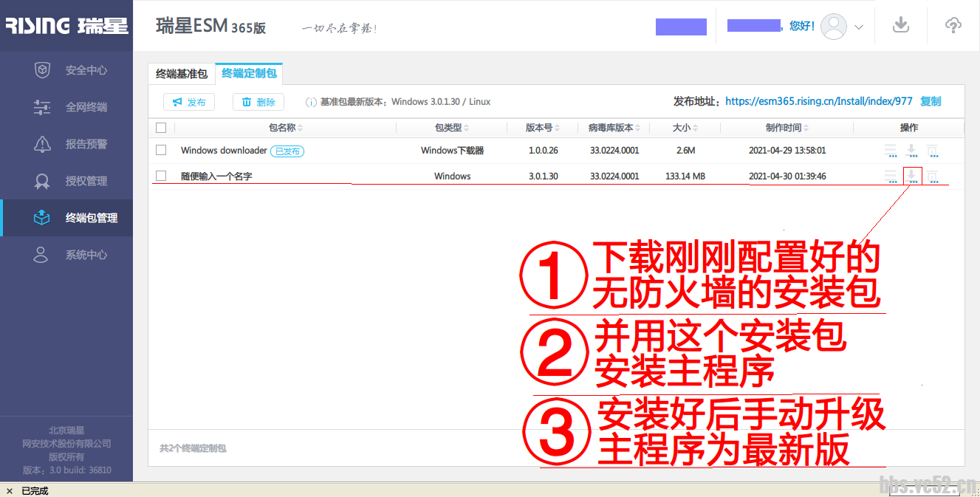This screenshot has height=497, width=980.
Task: Click the badge icon for 授权管理
Action: 42,181
